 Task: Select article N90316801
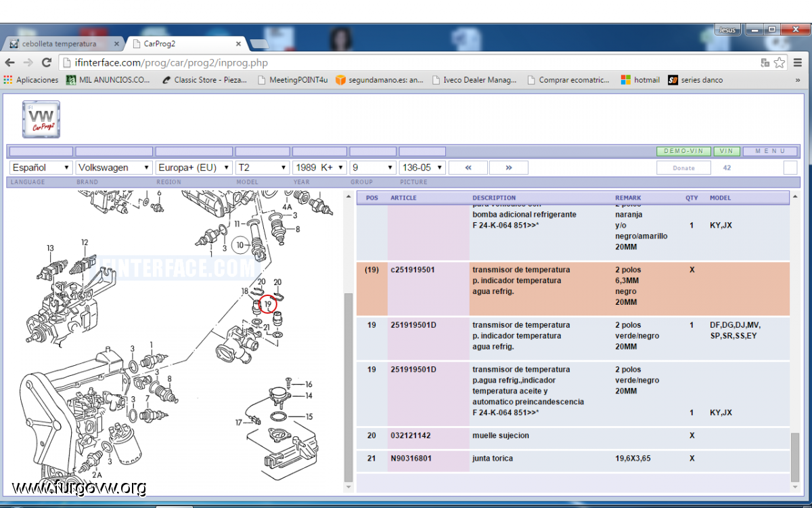[x=411, y=459]
